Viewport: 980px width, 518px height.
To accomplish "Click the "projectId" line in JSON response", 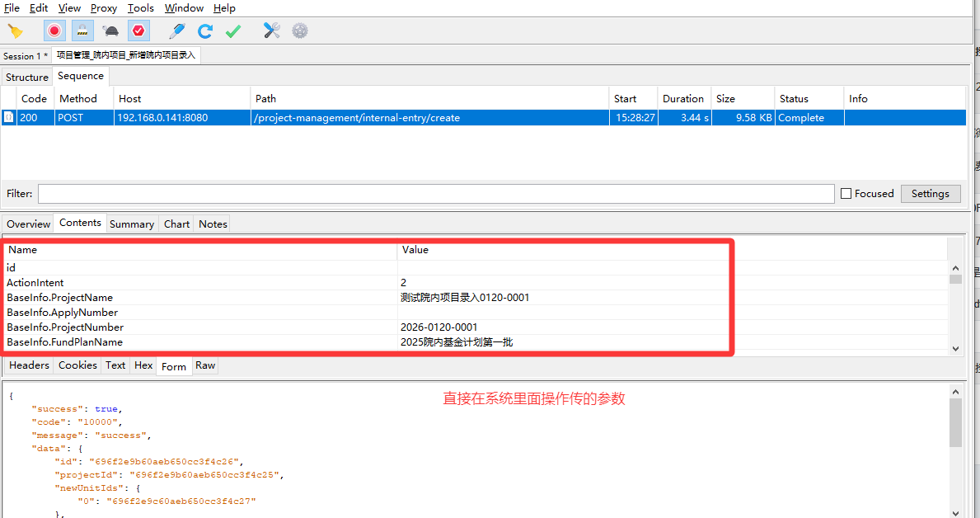I will [169, 475].
